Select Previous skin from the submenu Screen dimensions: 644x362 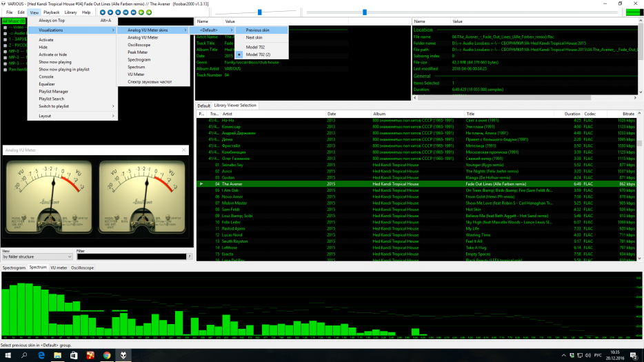(x=257, y=30)
